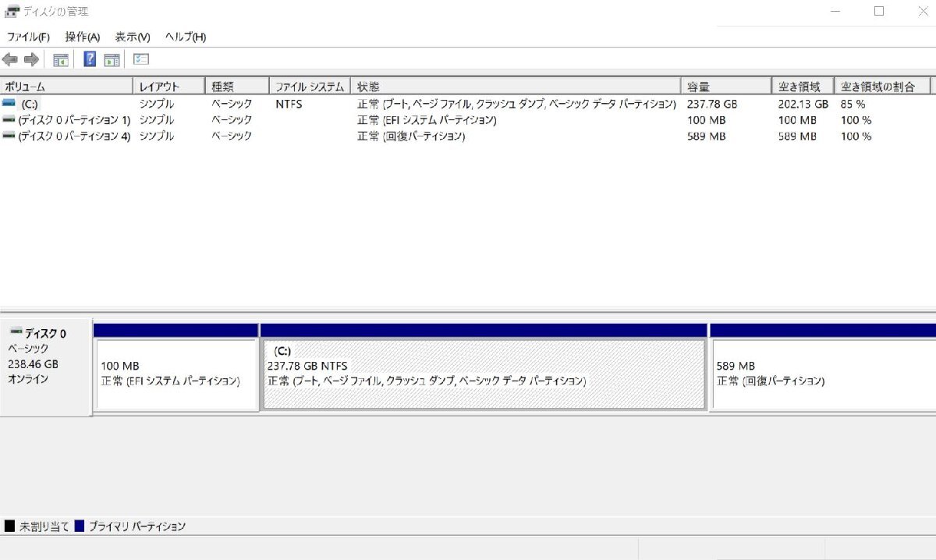Viewport: 936px width, 560px height.
Task: Sort by the 種類 column header
Action: point(237,87)
